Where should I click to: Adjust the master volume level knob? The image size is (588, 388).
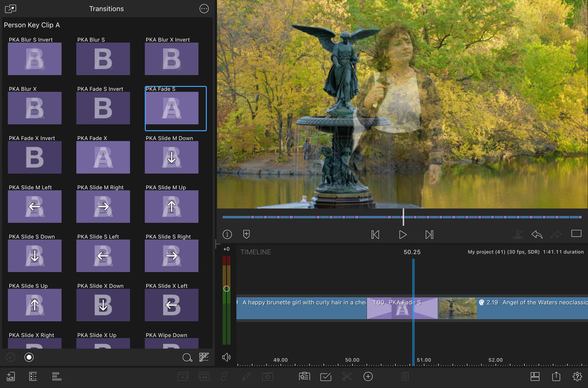pyautogui.click(x=227, y=289)
